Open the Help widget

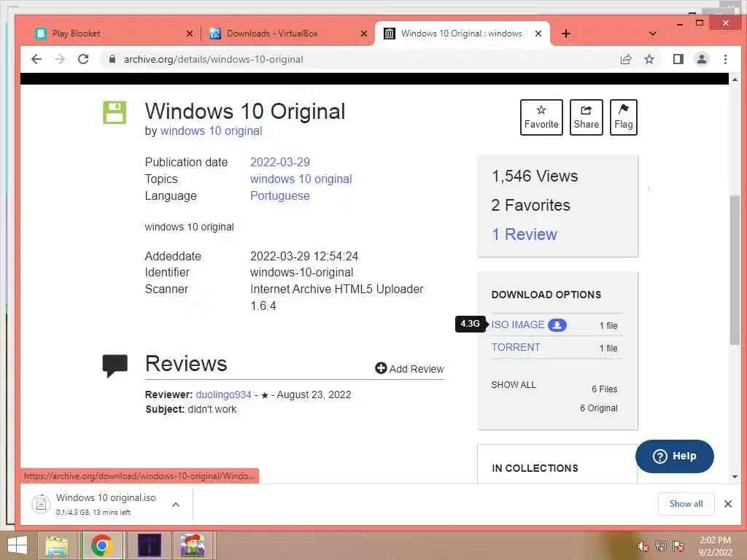(674, 456)
